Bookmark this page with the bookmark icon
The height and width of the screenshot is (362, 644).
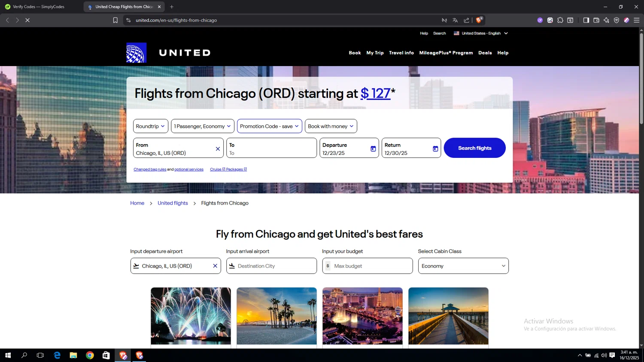[115, 20]
